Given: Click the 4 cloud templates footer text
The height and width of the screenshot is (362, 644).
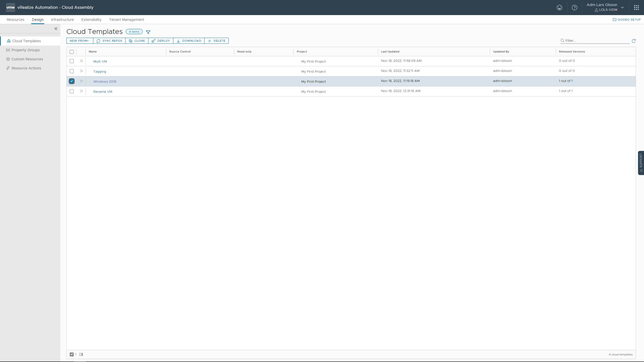Looking at the screenshot, I should pos(621,354).
